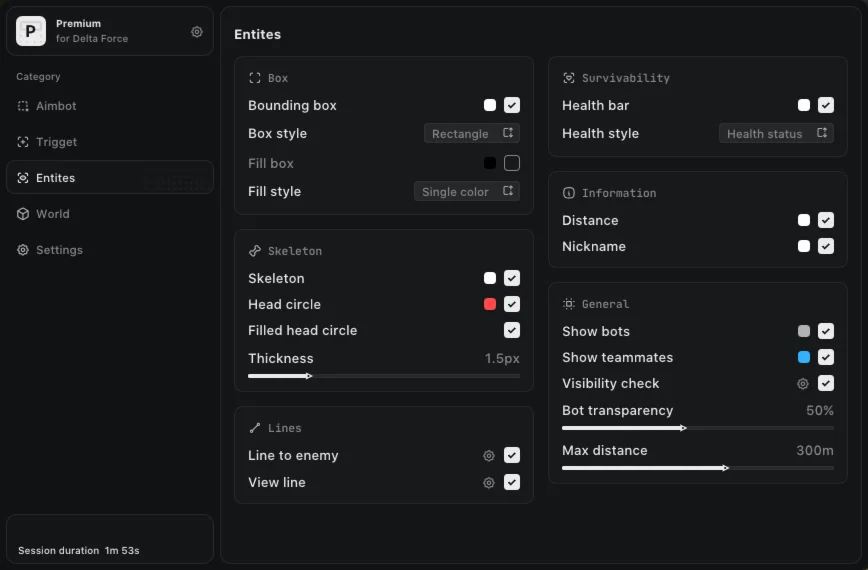The height and width of the screenshot is (570, 868).
Task: Click the Bot transparency slider handle
Action: [x=684, y=428]
